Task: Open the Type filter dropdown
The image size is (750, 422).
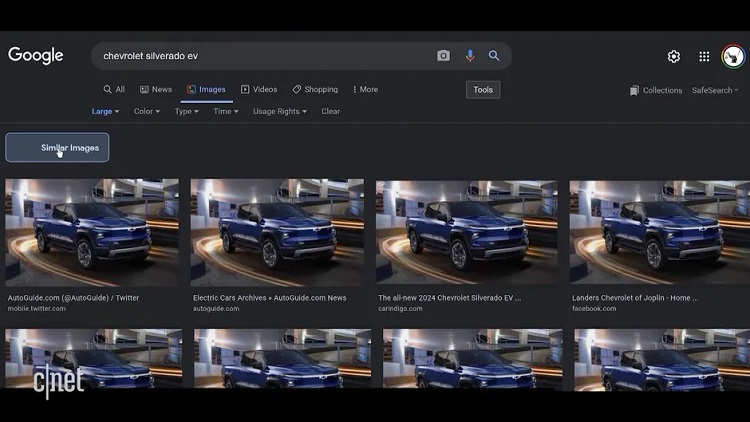Action: coord(187,111)
